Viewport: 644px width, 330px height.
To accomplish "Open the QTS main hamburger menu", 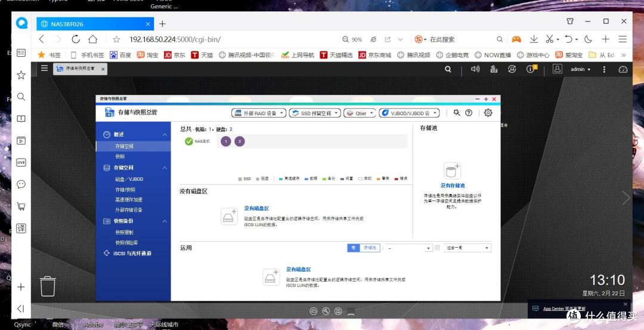I will pos(44,69).
